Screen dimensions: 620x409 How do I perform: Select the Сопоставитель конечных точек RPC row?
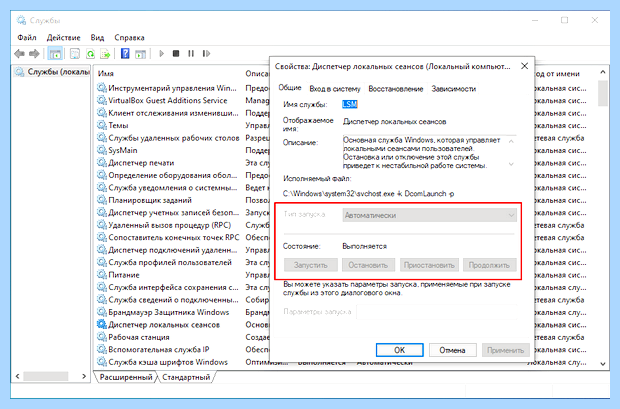click(x=168, y=237)
